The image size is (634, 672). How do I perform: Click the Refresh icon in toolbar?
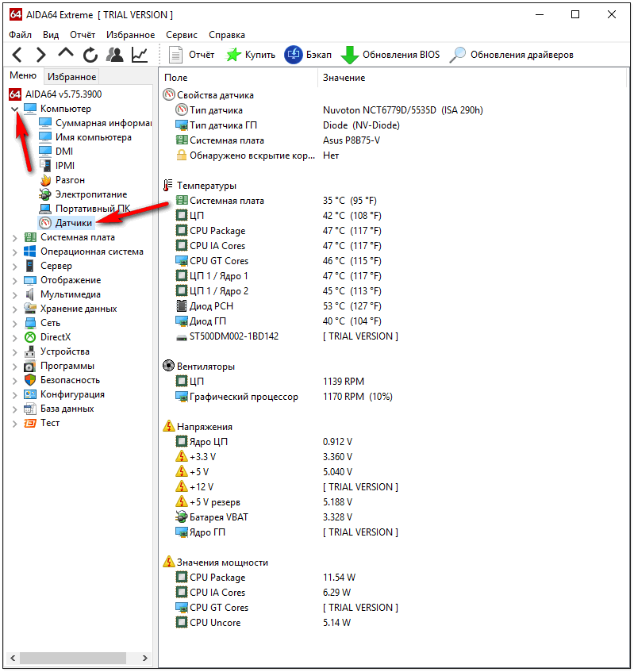(90, 55)
